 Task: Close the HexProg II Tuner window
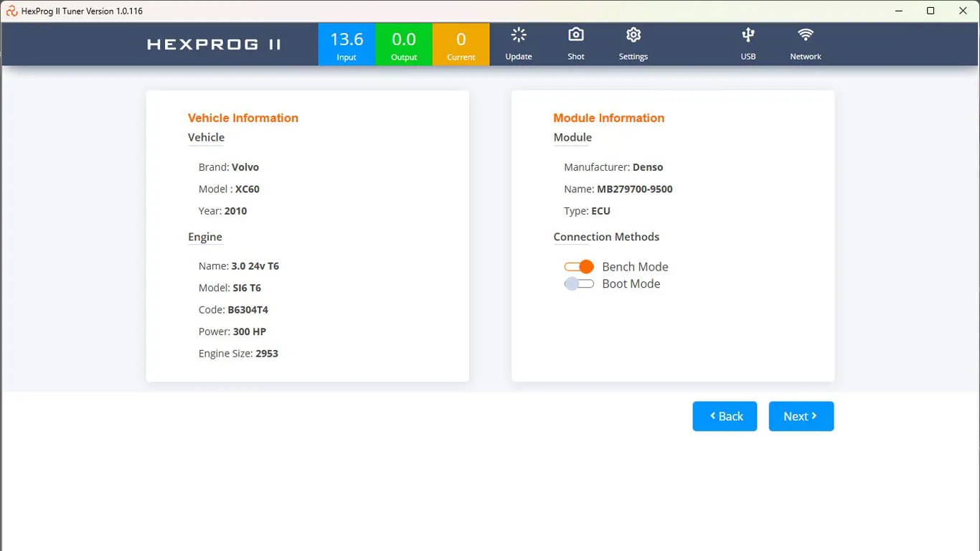tap(963, 11)
